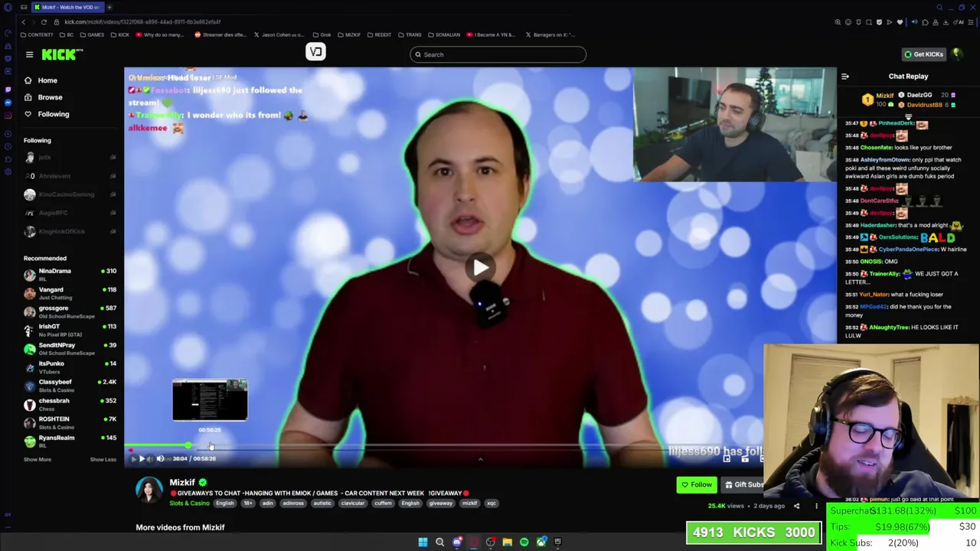Open Windows Start menu on taskbar

[x=423, y=542]
